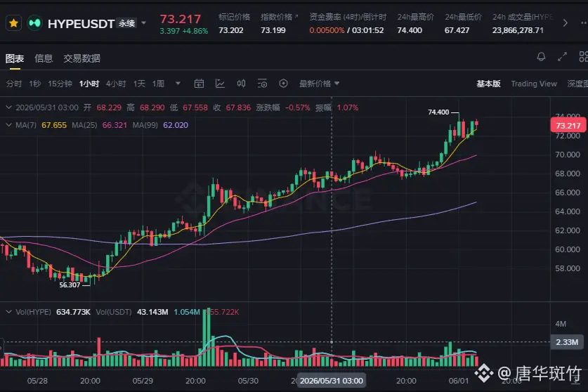Open the chart layout grid icon
The height and width of the screenshot is (392, 588).
tap(584, 57)
